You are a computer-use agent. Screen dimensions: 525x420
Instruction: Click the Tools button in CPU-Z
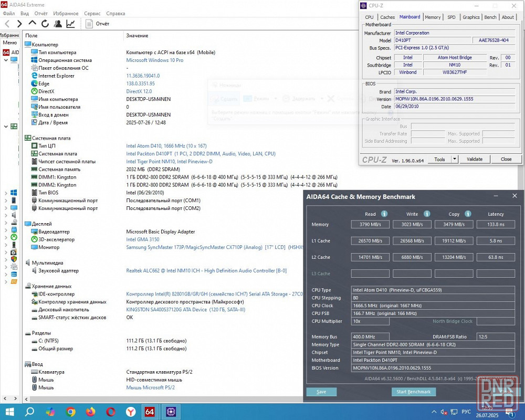click(439, 160)
